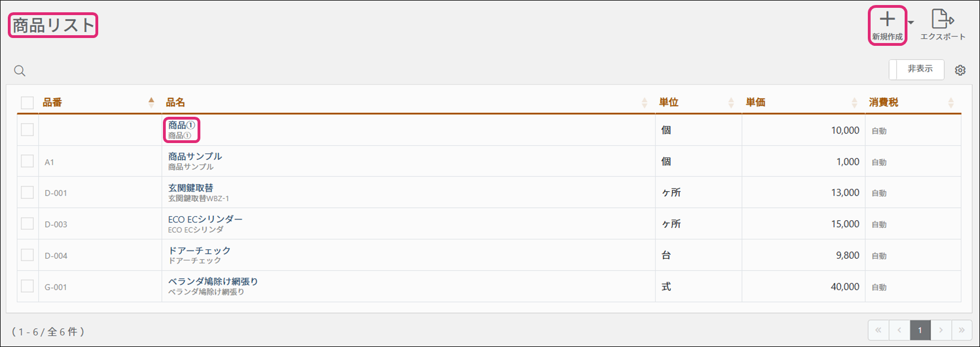Click the 新規作成 plus icon
The height and width of the screenshot is (347, 980).
click(887, 20)
